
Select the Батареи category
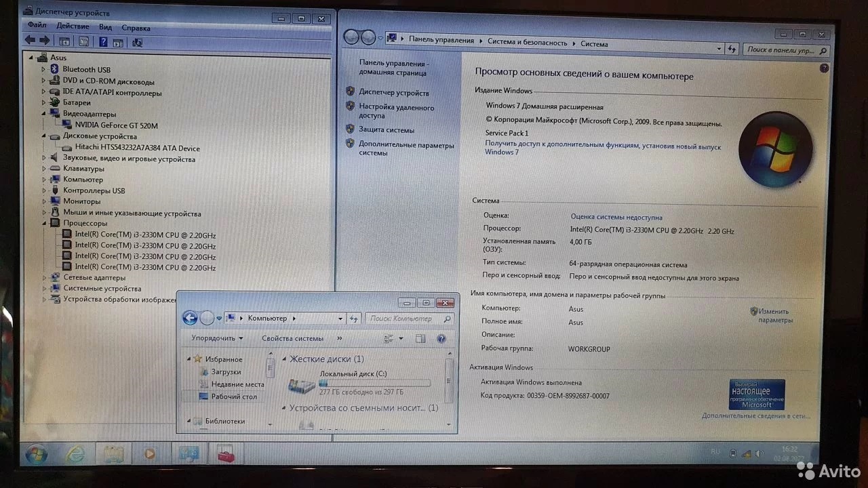(77, 103)
